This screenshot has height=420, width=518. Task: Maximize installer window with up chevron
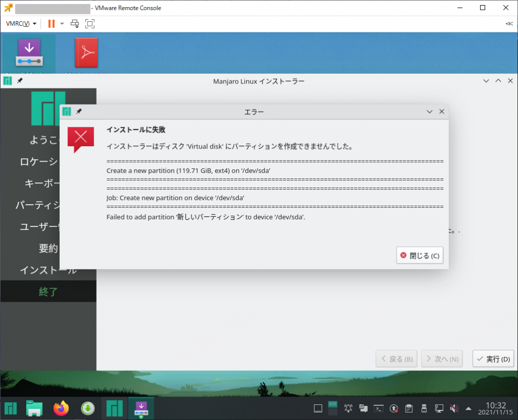pyautogui.click(x=498, y=80)
